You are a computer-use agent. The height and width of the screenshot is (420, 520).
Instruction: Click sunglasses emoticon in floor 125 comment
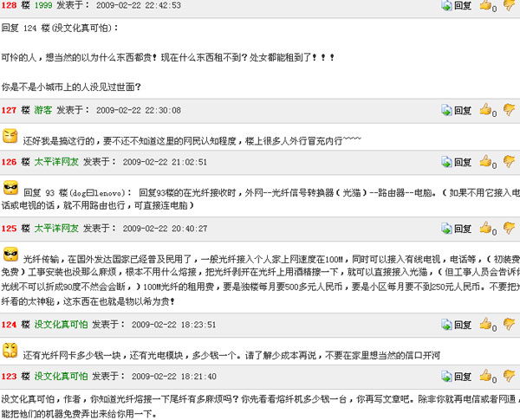point(10,255)
